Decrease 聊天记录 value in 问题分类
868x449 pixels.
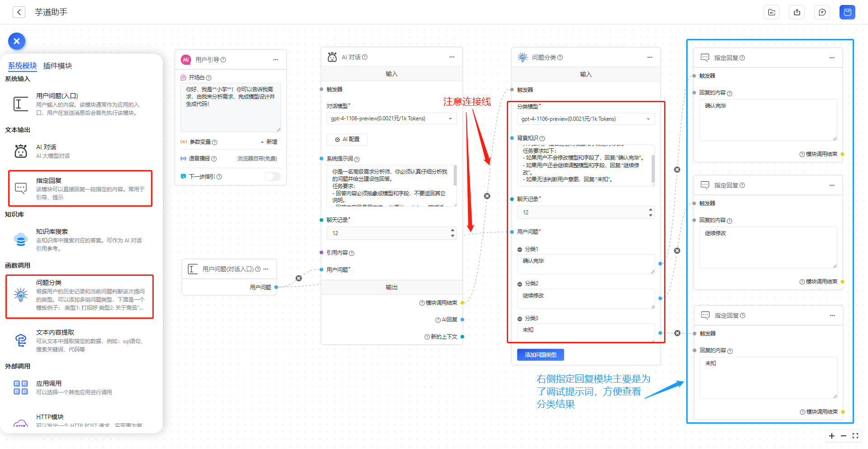point(651,215)
